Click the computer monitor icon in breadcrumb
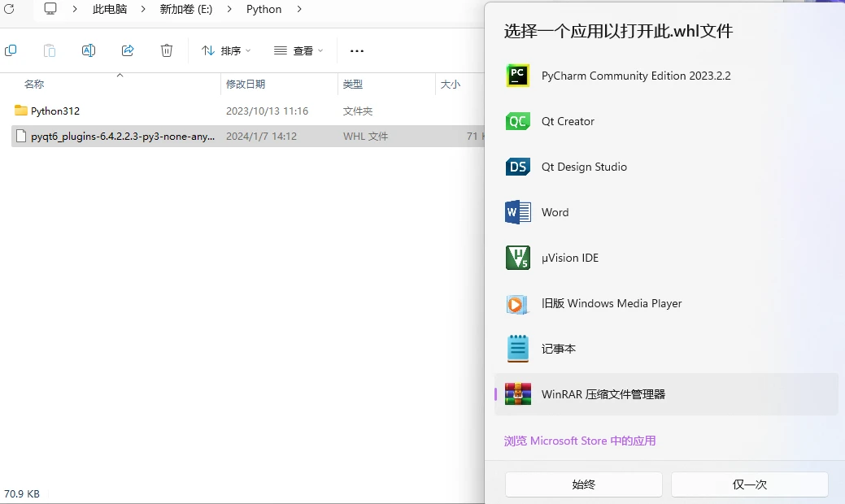The height and width of the screenshot is (504, 845). 50,9
